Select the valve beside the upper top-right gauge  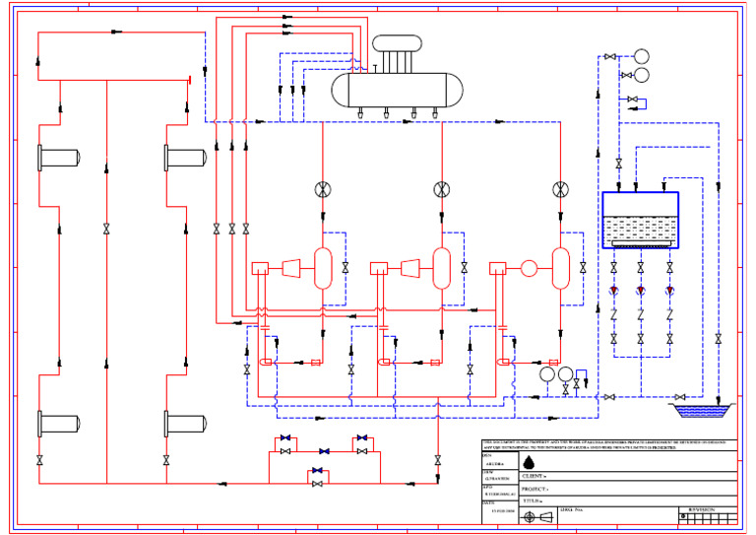(x=610, y=57)
